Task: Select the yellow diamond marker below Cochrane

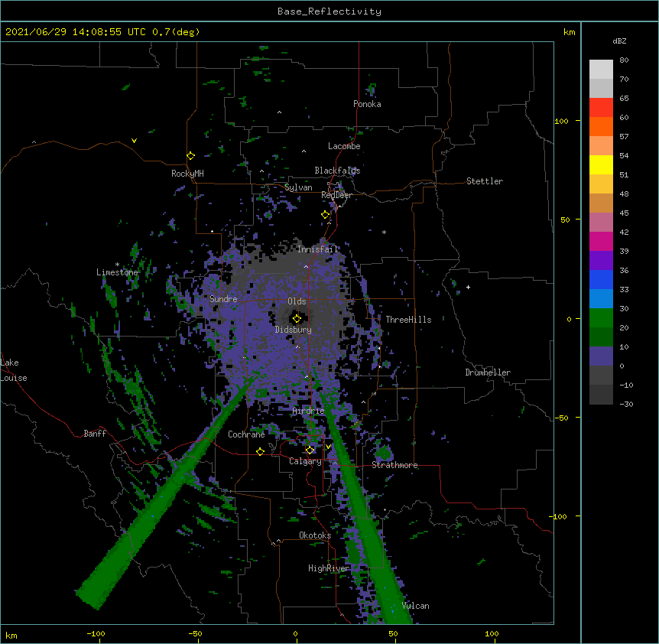Action: 260,451
